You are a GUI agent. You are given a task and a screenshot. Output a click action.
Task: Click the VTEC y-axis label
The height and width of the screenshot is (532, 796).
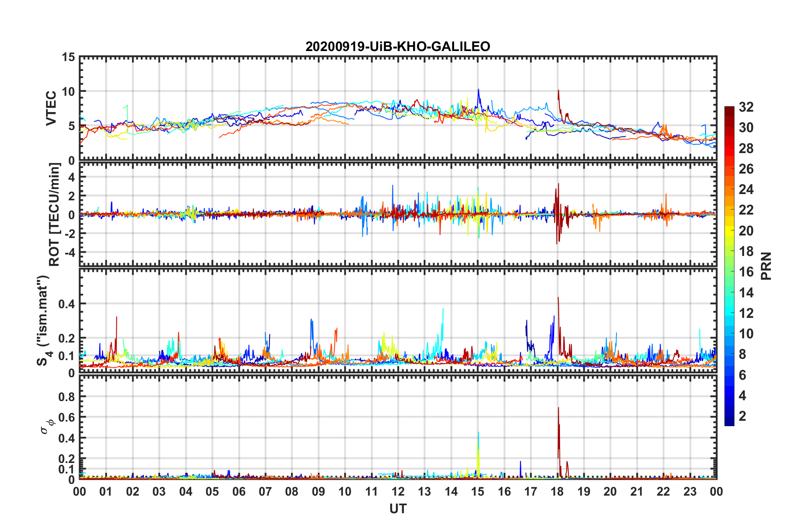pyautogui.click(x=51, y=108)
